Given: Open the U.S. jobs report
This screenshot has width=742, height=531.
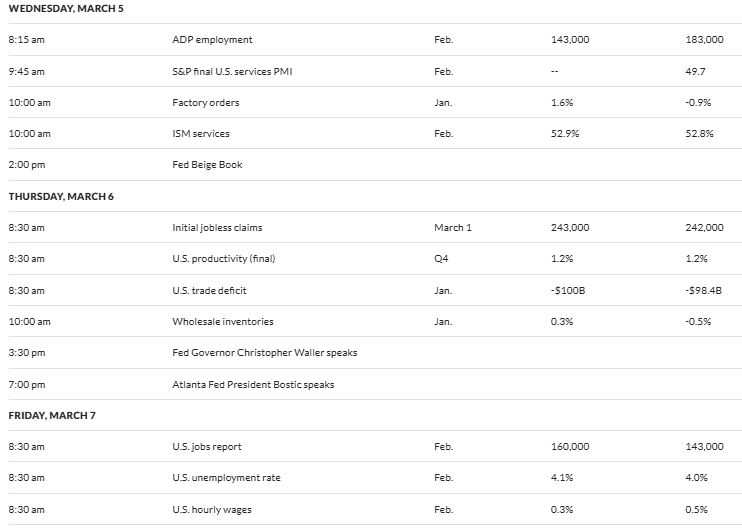Looking at the screenshot, I should click(207, 447).
